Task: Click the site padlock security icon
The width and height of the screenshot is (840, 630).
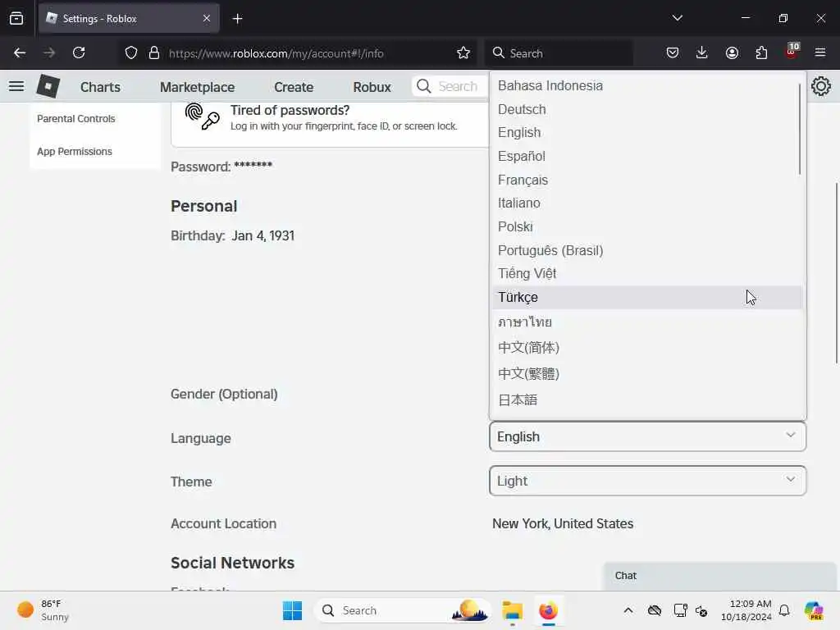Action: tap(154, 53)
